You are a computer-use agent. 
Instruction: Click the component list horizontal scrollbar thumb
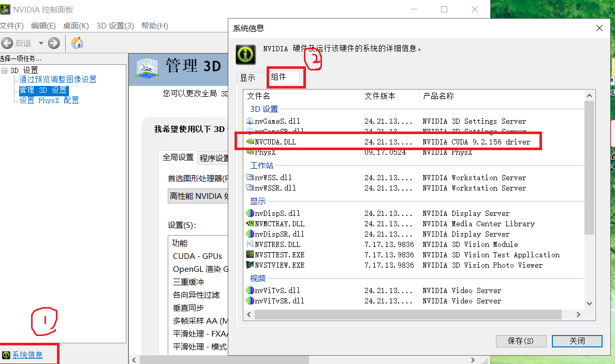408,315
